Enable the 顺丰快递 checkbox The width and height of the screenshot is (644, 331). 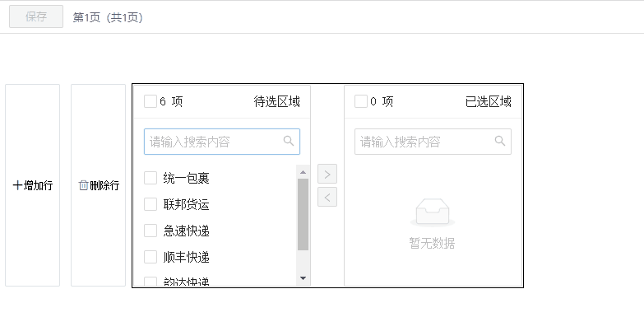tap(151, 257)
